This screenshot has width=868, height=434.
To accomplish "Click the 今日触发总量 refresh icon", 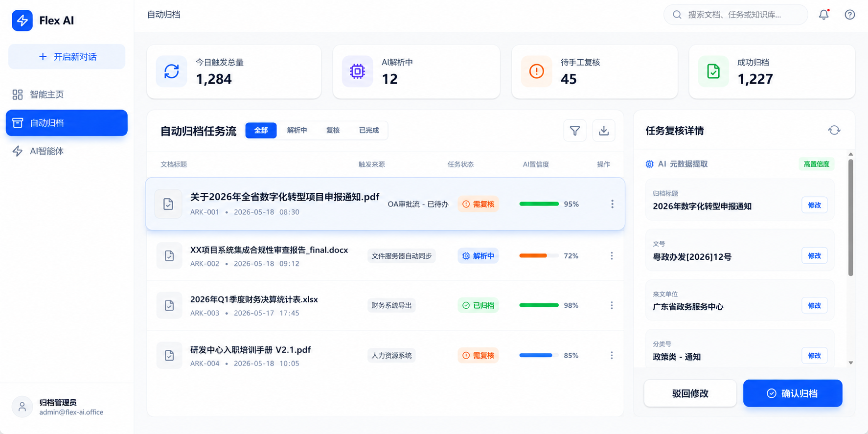I will (x=171, y=71).
